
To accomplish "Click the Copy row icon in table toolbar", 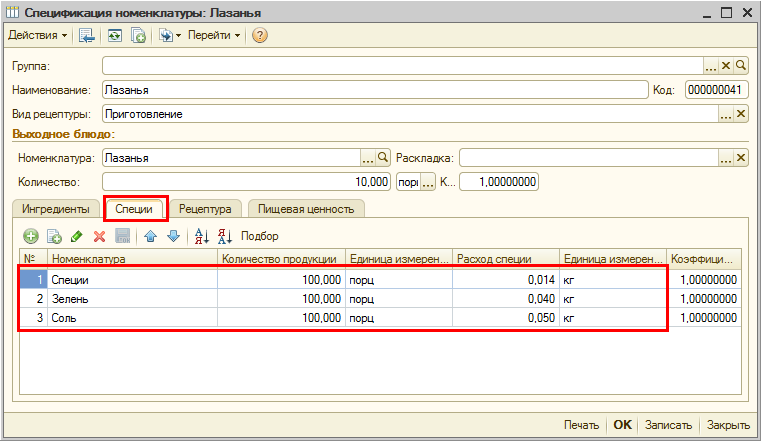I will click(x=53, y=236).
